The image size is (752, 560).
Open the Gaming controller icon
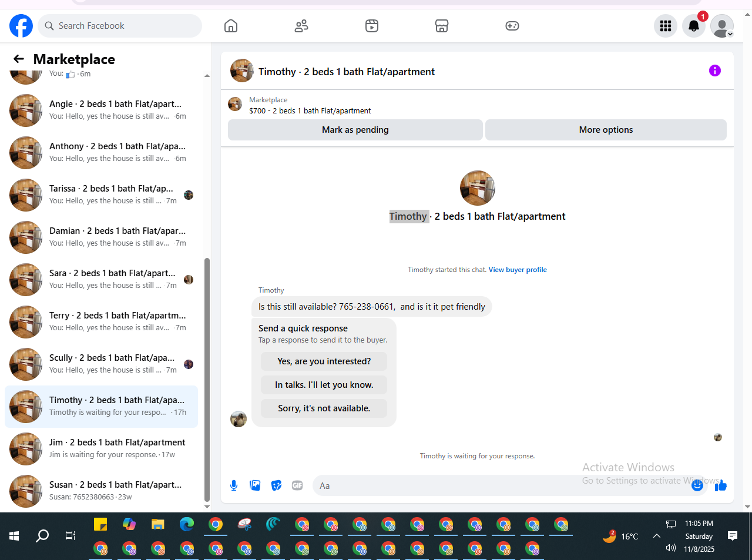point(512,26)
